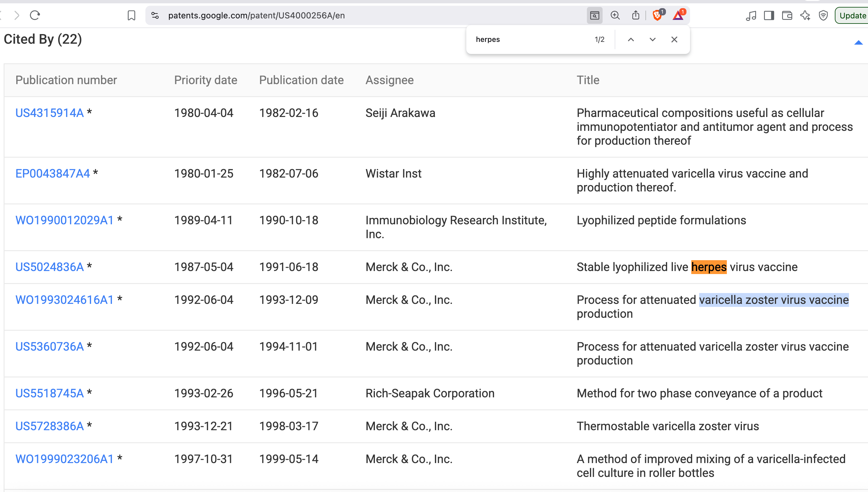Click the reload page icon
The image size is (868, 492).
35,15
